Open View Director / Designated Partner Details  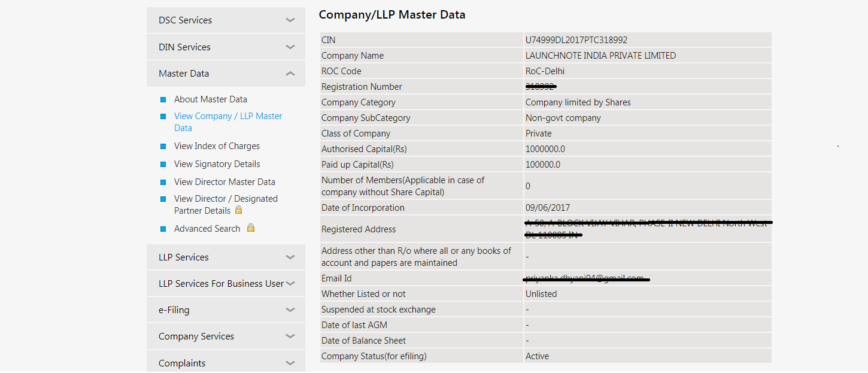pos(226,205)
